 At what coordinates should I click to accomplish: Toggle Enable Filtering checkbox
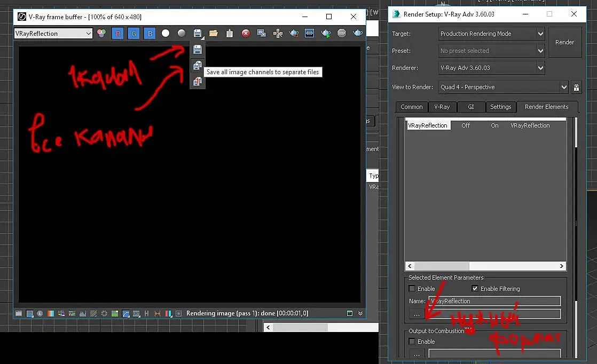coord(475,289)
